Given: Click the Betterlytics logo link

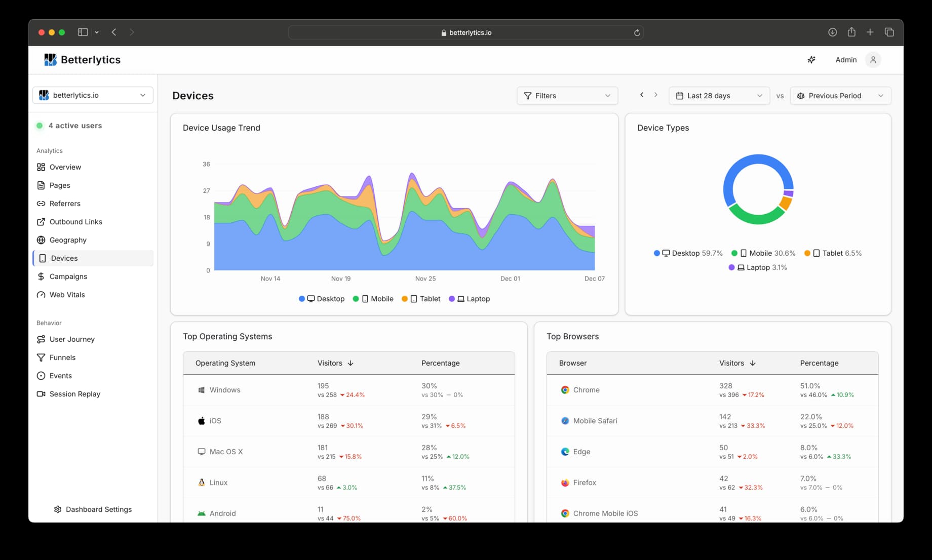Looking at the screenshot, I should [83, 60].
